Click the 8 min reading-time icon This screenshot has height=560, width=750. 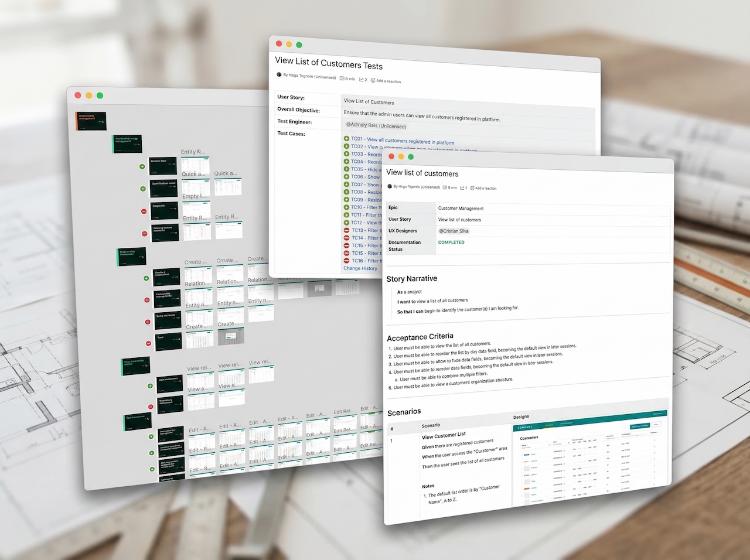445,187
